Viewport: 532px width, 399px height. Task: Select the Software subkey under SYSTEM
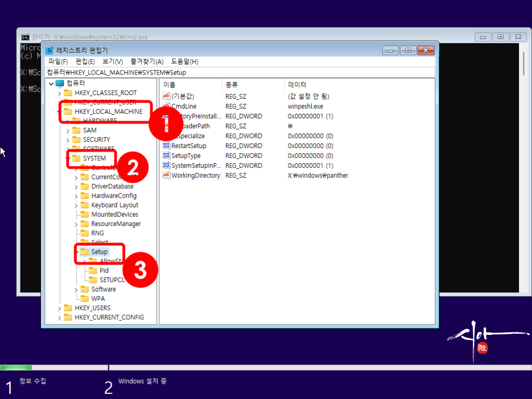103,289
